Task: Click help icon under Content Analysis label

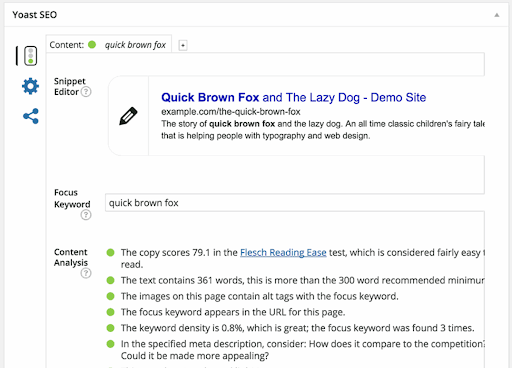Action: 86,273
